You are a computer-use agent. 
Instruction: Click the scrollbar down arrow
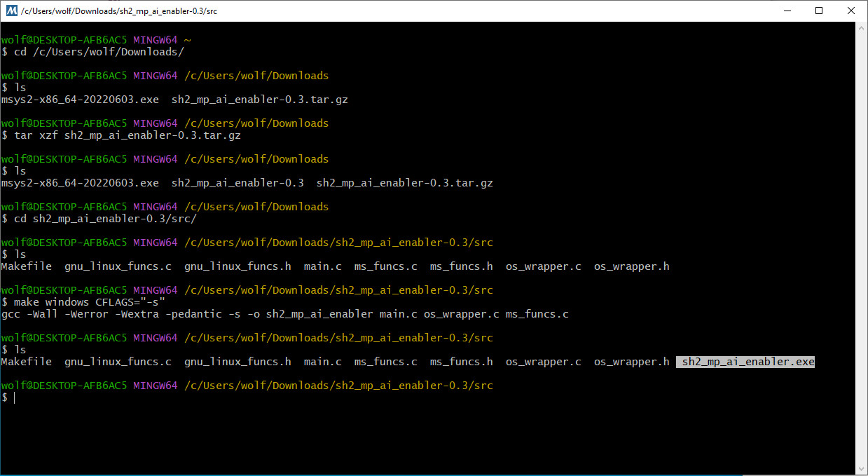(862, 469)
